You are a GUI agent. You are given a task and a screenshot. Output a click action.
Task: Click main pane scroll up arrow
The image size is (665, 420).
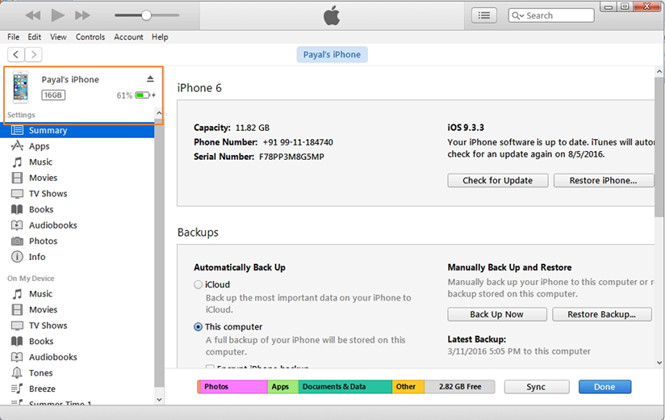[659, 72]
